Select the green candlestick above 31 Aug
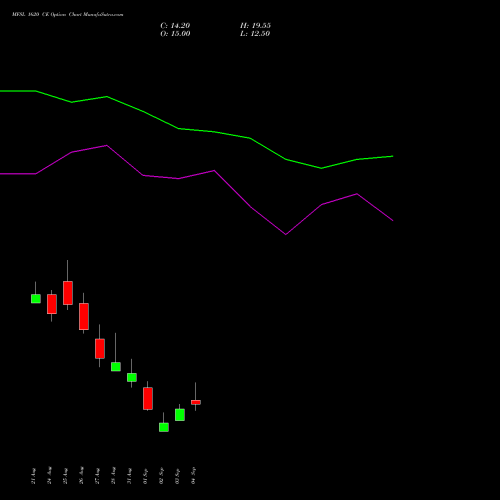 tap(132, 377)
